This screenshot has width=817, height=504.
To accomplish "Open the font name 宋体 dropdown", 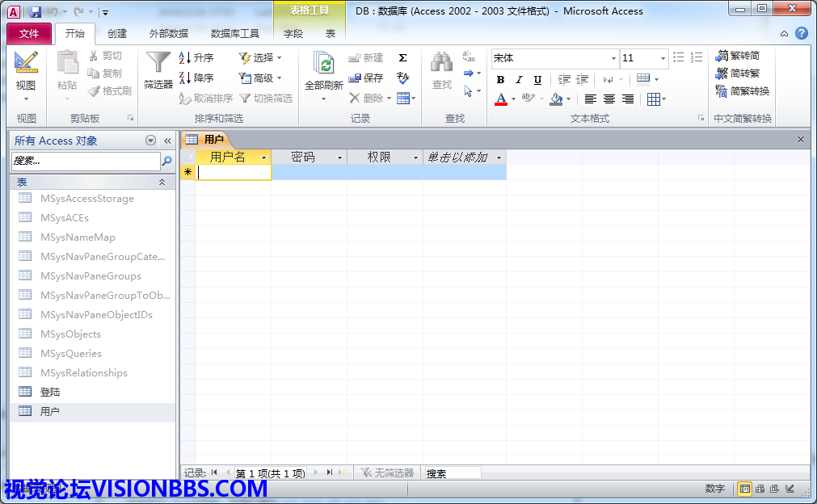I will pos(613,58).
